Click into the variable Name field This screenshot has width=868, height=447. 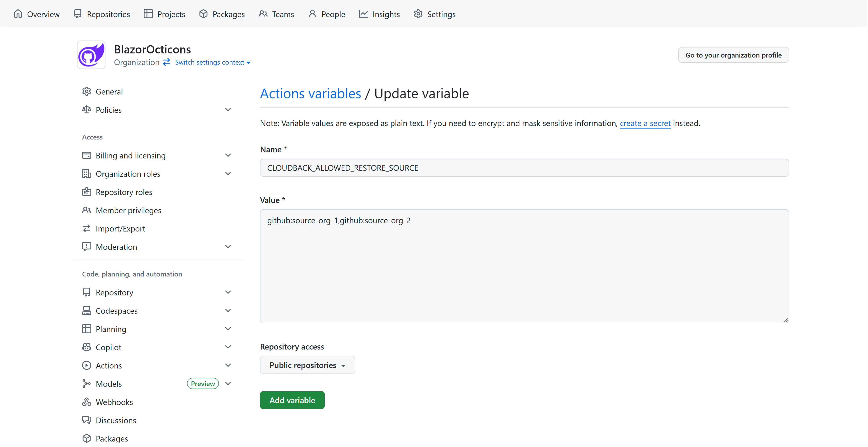pyautogui.click(x=524, y=168)
